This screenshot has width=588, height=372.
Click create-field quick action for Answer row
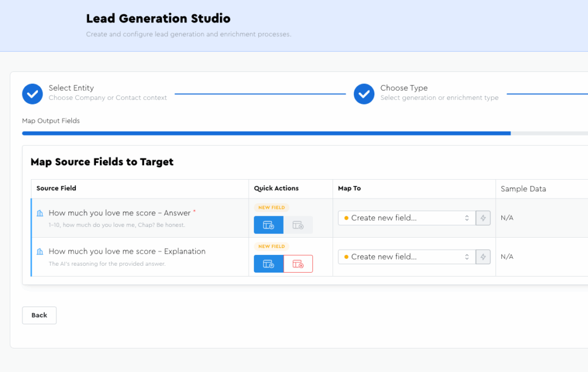coord(268,225)
